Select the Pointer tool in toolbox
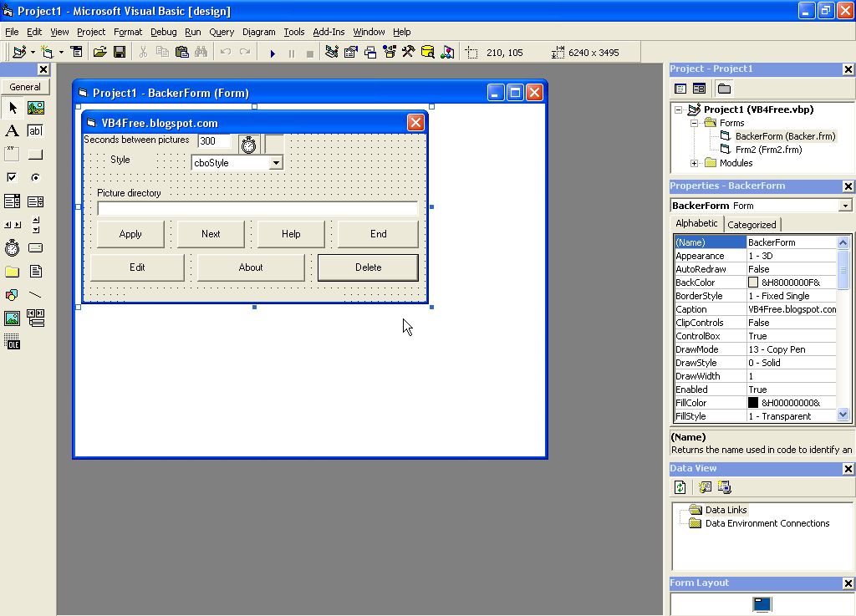Viewport: 856px width, 616px height. click(x=12, y=108)
